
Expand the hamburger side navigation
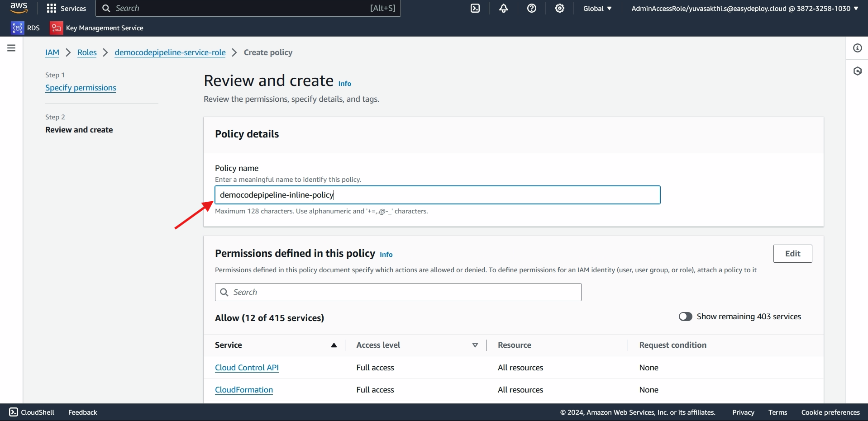[x=11, y=48]
